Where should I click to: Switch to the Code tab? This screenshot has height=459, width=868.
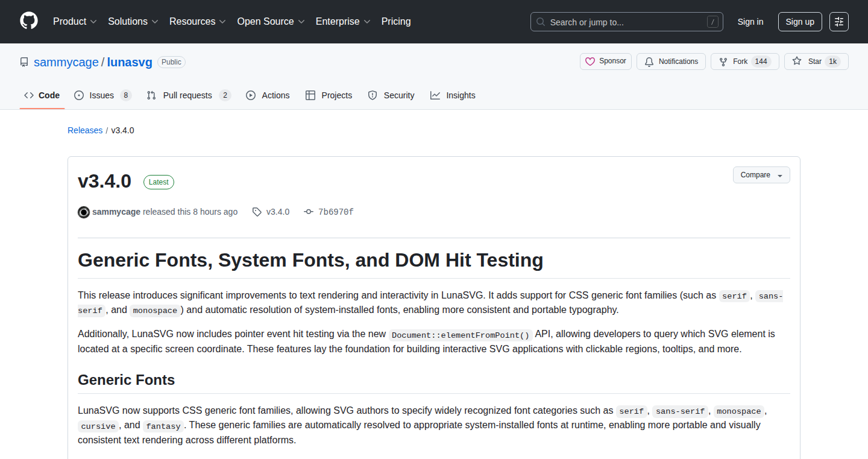[x=42, y=95]
